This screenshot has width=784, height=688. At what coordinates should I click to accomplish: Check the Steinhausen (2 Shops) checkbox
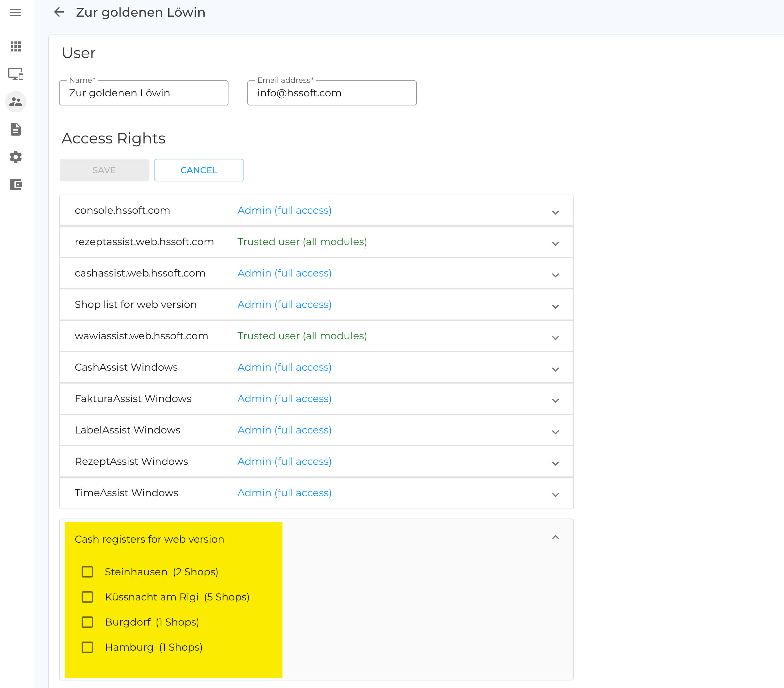tap(88, 572)
